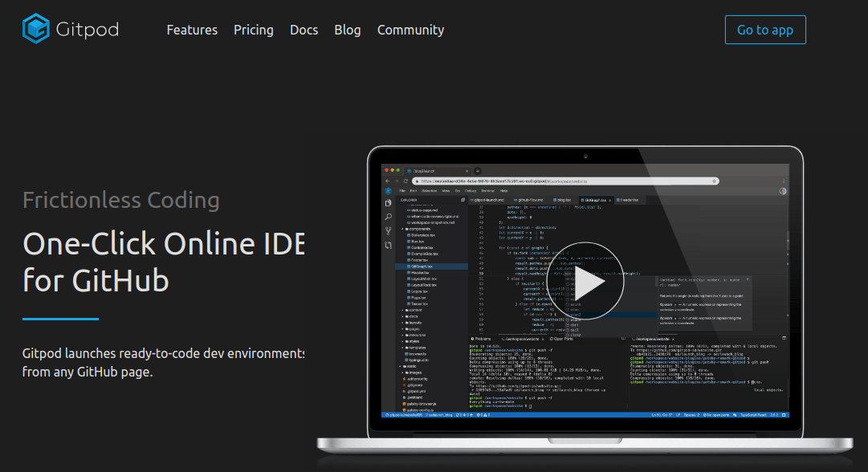Screen dimensions: 868x472
Task: Click the Go to app button
Action: pyautogui.click(x=764, y=29)
